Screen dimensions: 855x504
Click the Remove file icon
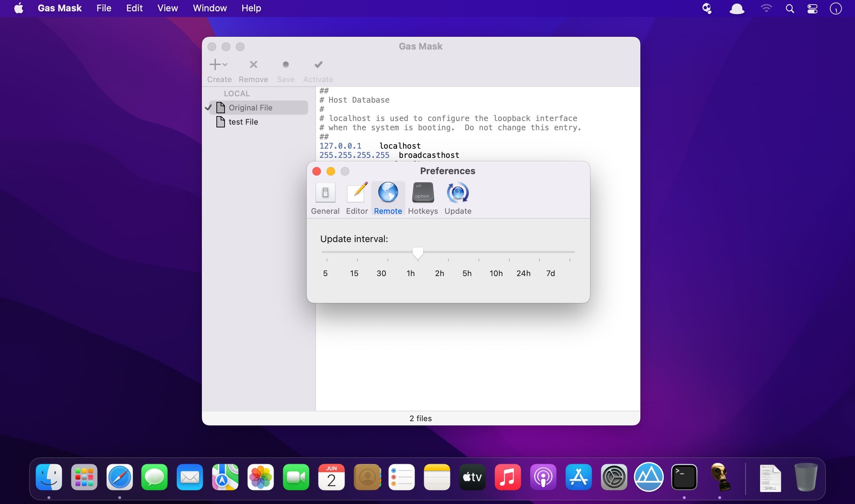point(253,64)
